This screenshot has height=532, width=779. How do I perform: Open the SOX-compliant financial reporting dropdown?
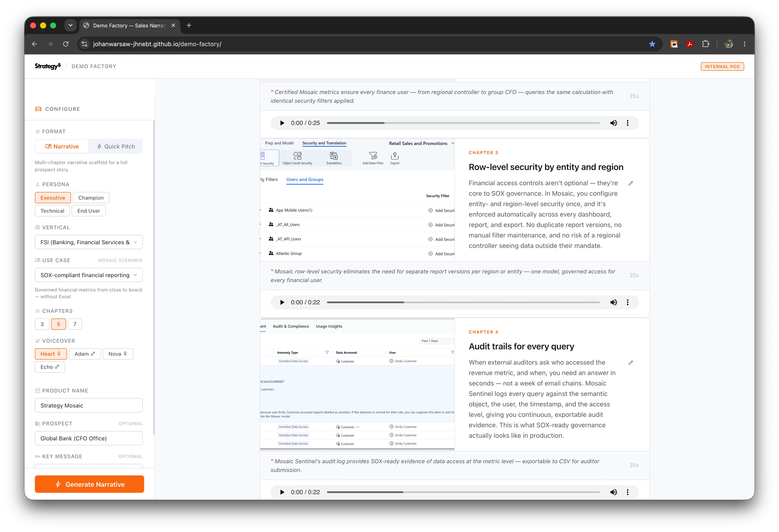click(89, 275)
